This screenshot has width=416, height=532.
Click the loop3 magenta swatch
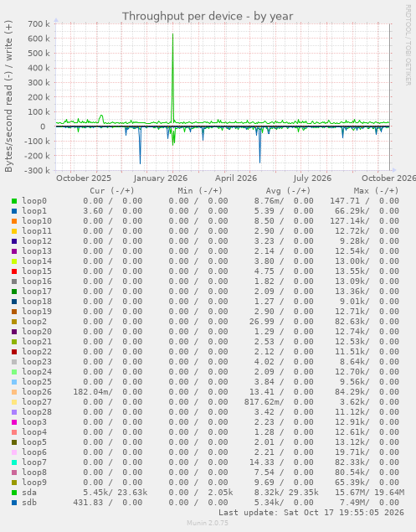(14, 422)
